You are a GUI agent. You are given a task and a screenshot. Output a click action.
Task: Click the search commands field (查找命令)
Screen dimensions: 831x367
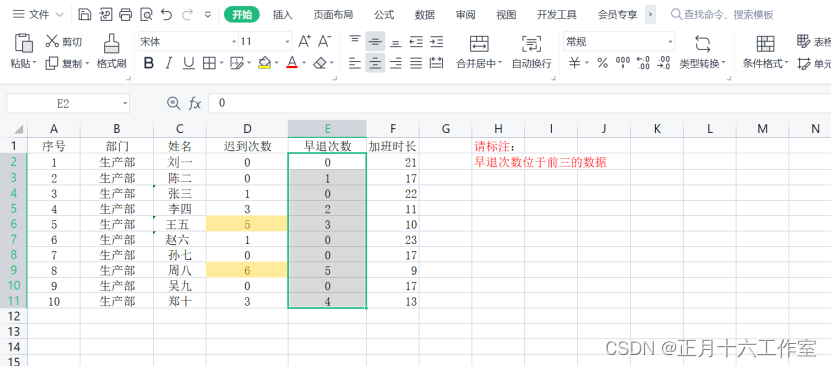tap(722, 15)
